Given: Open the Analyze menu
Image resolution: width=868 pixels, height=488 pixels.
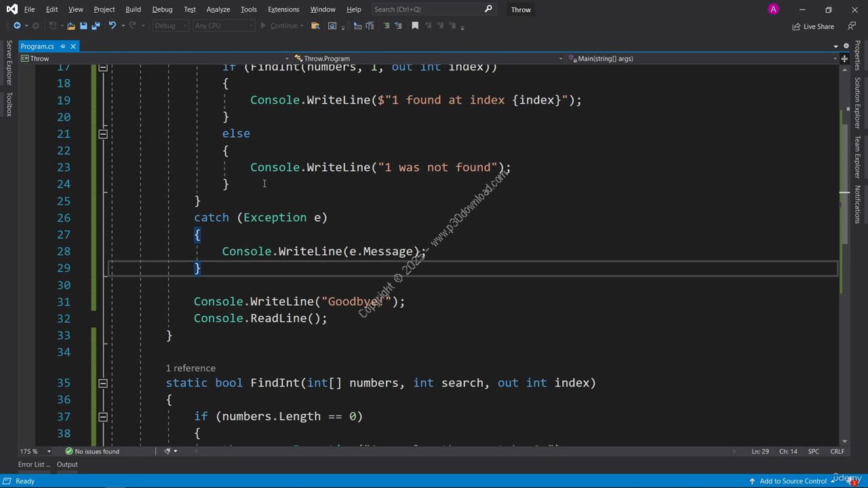Looking at the screenshot, I should [218, 9].
